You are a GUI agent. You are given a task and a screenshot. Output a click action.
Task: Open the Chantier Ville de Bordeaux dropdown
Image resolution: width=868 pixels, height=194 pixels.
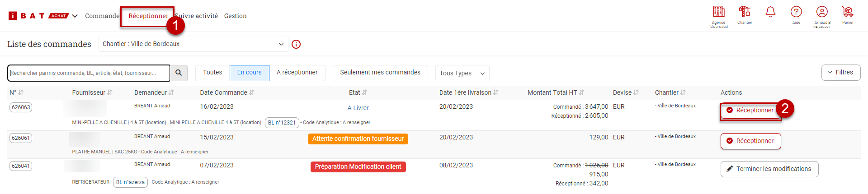click(x=193, y=44)
